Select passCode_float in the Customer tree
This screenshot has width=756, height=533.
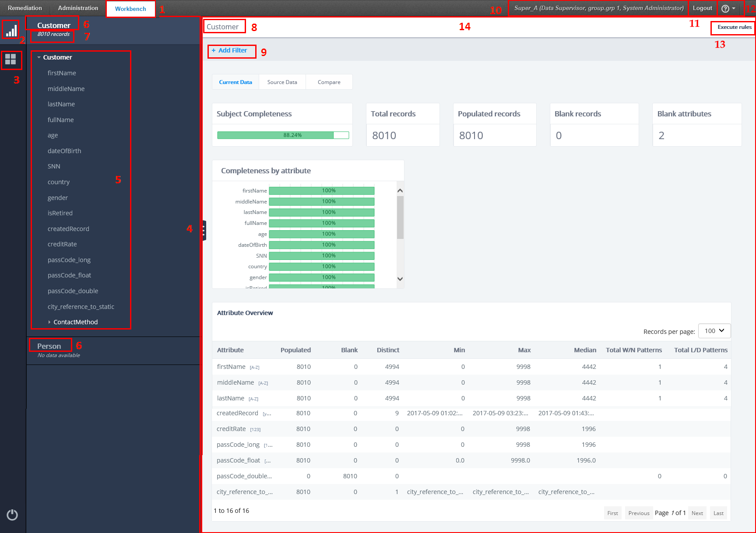(x=69, y=275)
